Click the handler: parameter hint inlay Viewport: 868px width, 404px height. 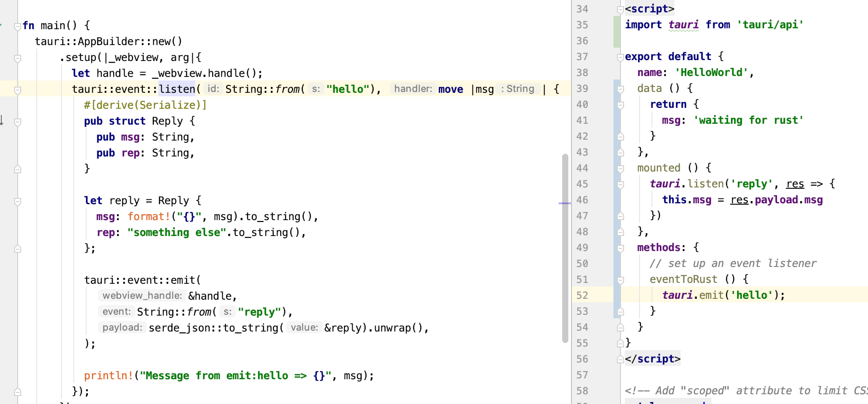[413, 89]
